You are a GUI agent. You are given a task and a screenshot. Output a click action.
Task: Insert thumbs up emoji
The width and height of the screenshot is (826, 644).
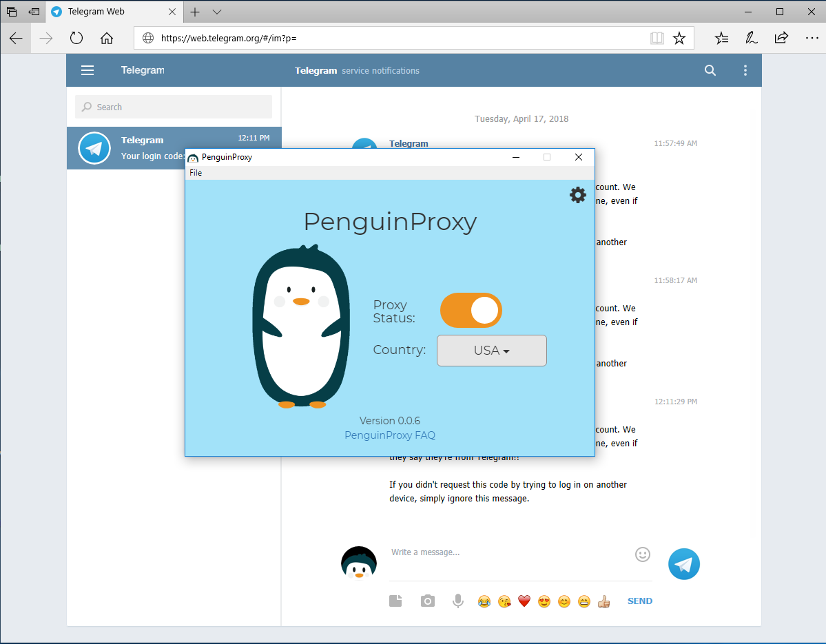pos(603,601)
